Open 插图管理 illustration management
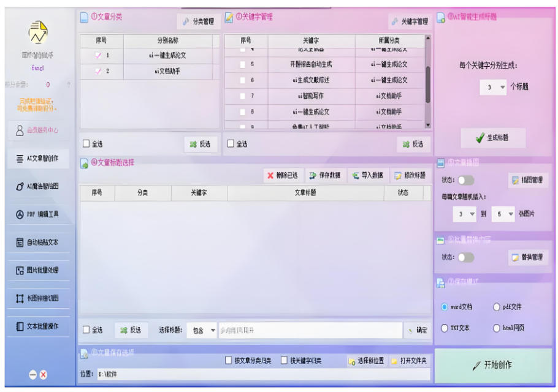This screenshot has width=558, height=392. [x=528, y=181]
